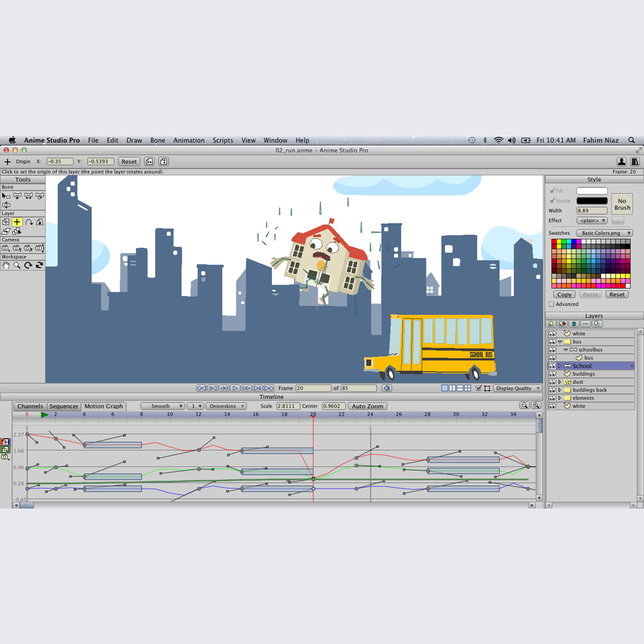The height and width of the screenshot is (644, 644).
Task: Toggle visibility of the buildings layer
Action: click(552, 374)
